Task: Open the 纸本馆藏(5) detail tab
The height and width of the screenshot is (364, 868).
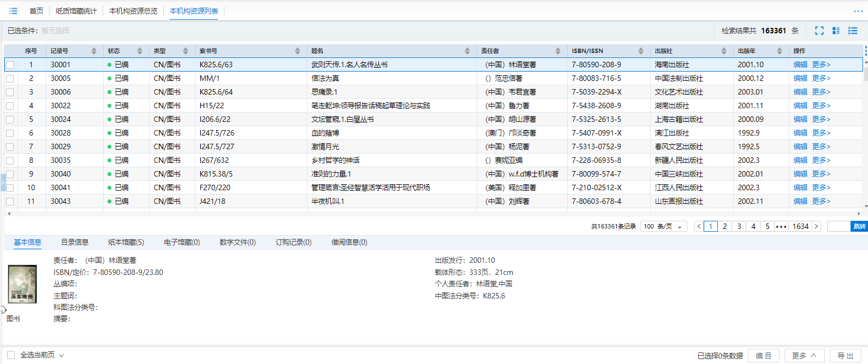Action: click(126, 242)
